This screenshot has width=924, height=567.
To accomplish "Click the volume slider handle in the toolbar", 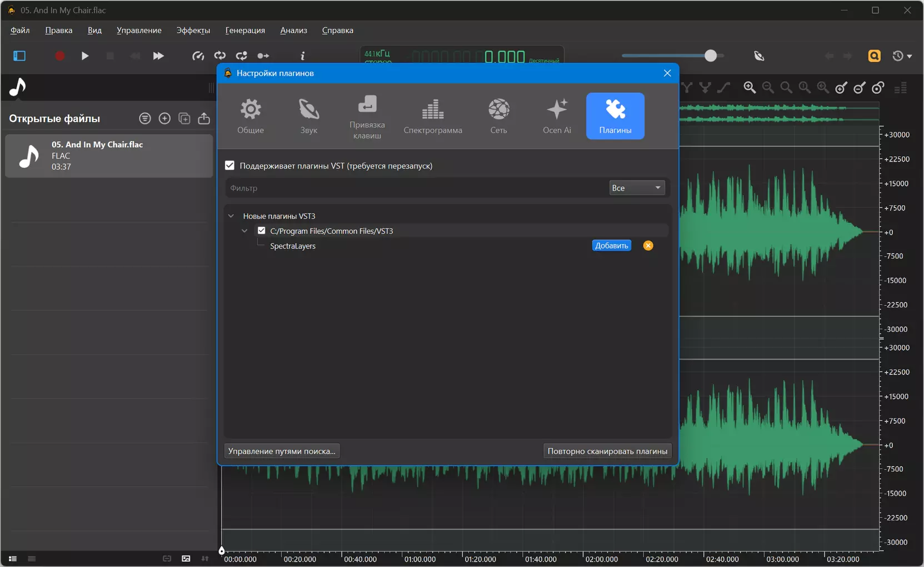I will (x=710, y=56).
